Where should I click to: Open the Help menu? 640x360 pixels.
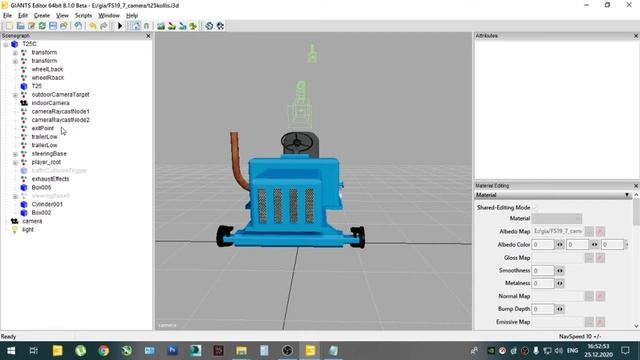pyautogui.click(x=132, y=16)
